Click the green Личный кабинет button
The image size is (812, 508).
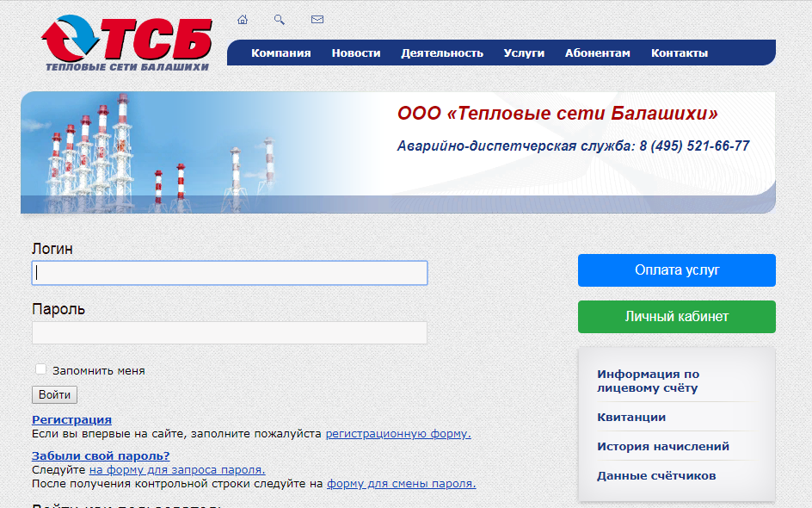(x=677, y=317)
